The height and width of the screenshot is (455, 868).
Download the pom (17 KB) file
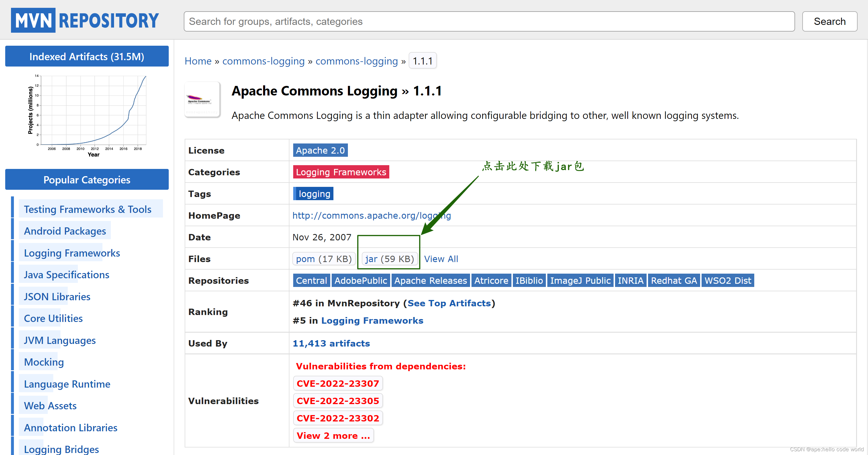pos(324,259)
